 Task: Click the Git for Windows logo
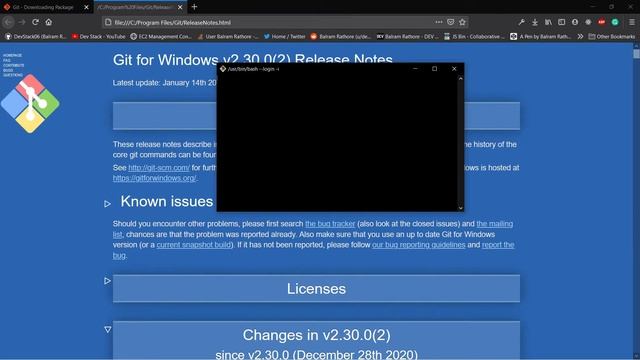pos(30,104)
